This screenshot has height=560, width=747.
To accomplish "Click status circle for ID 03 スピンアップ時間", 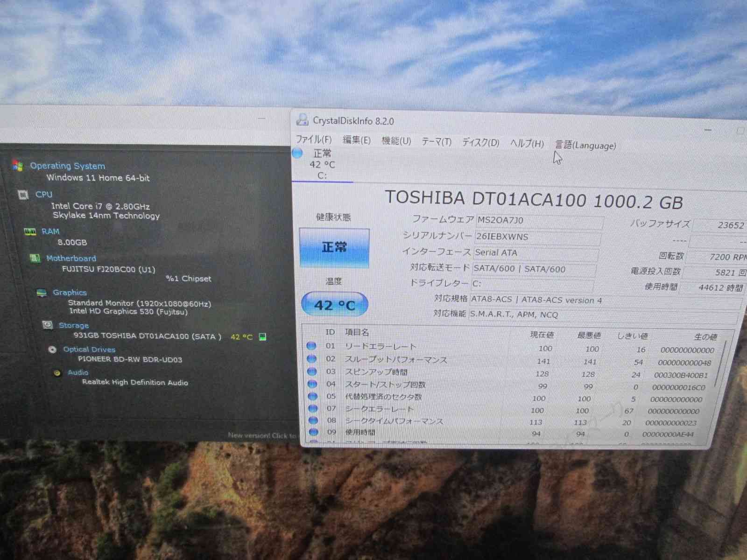I will [x=312, y=371].
